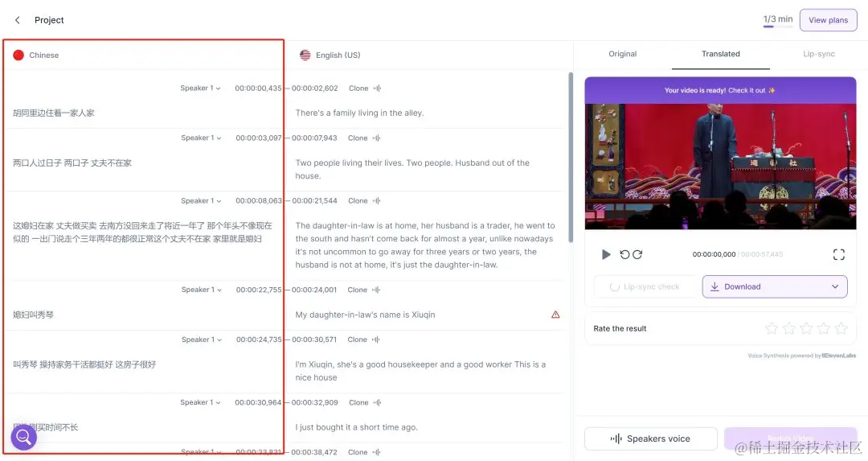868x461 pixels.
Task: Select the Translated tab
Action: click(720, 54)
